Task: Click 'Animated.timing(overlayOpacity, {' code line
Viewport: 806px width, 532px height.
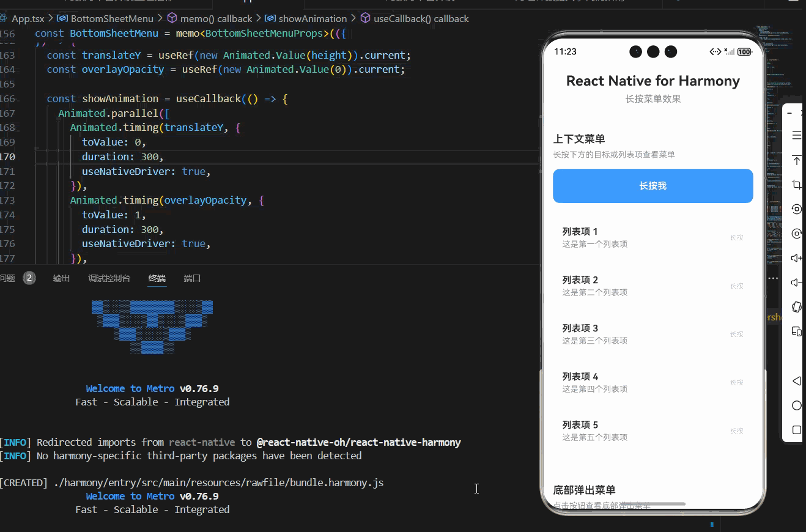Action: pyautogui.click(x=167, y=200)
